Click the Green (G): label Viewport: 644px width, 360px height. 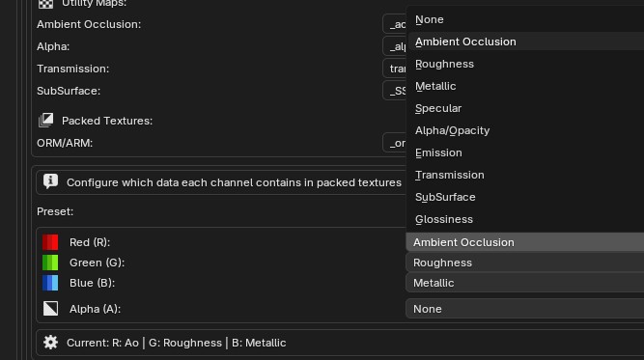point(97,263)
